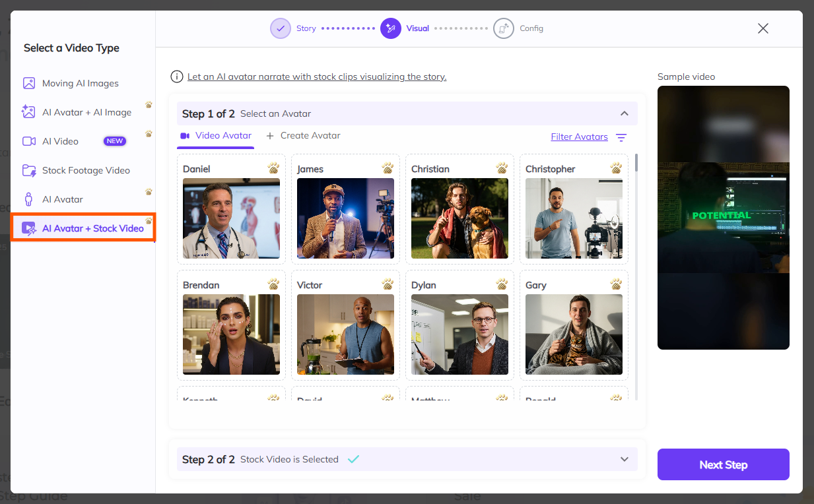The width and height of the screenshot is (814, 504).
Task: Click the premium paw badge on Victor card
Action: pyautogui.click(x=388, y=284)
